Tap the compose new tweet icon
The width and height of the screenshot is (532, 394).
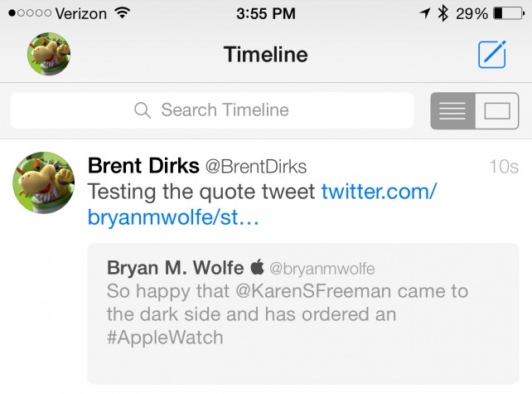[492, 55]
